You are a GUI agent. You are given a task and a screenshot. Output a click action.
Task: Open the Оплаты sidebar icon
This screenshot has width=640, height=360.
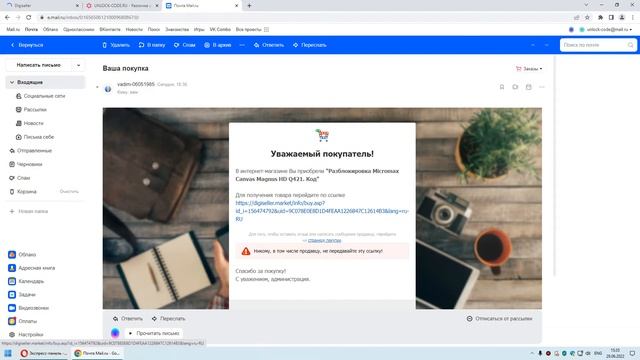12,321
